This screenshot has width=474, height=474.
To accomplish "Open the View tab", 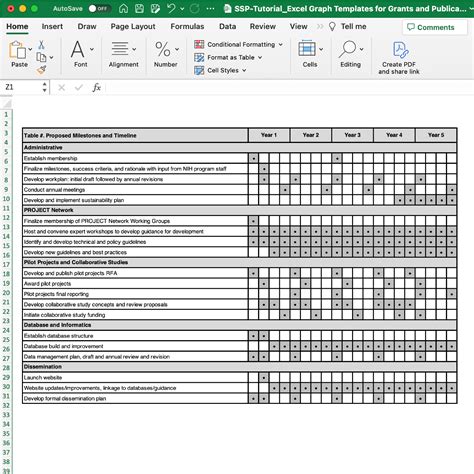I will point(298,26).
